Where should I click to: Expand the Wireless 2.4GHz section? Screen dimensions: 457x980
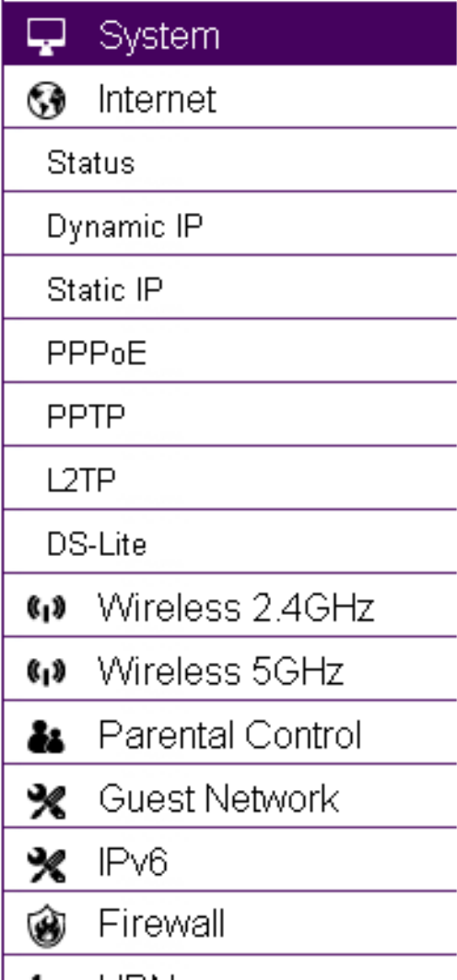229,607
